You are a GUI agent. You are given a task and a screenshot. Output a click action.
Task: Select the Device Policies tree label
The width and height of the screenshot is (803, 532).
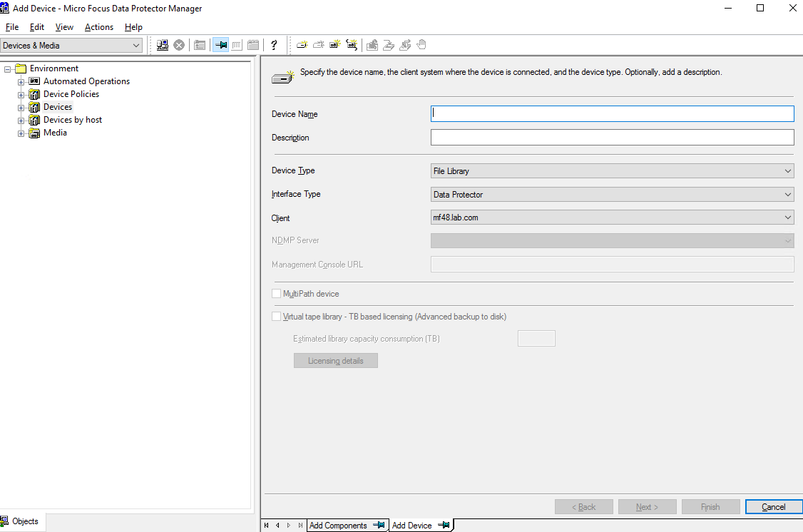tap(71, 94)
